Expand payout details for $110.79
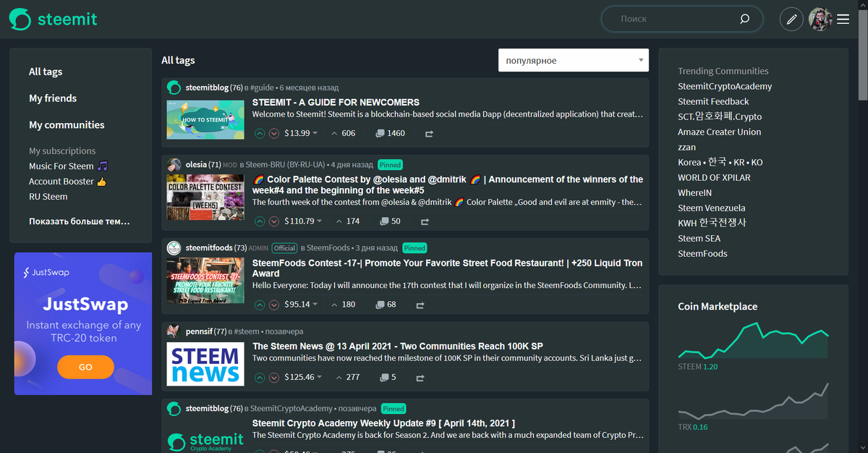Viewport: 868px width, 453px height. [x=305, y=221]
